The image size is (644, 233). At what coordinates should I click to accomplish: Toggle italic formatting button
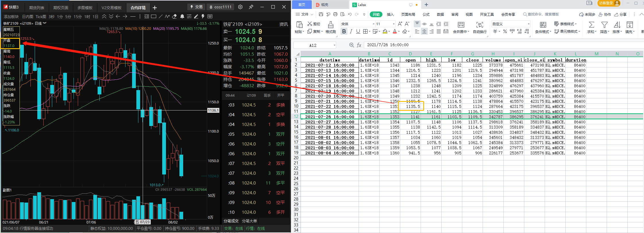click(351, 32)
